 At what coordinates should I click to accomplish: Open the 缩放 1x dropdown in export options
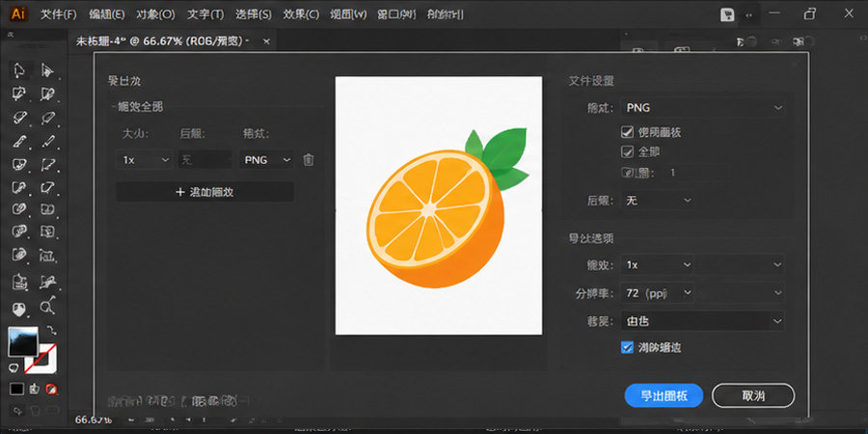click(657, 265)
